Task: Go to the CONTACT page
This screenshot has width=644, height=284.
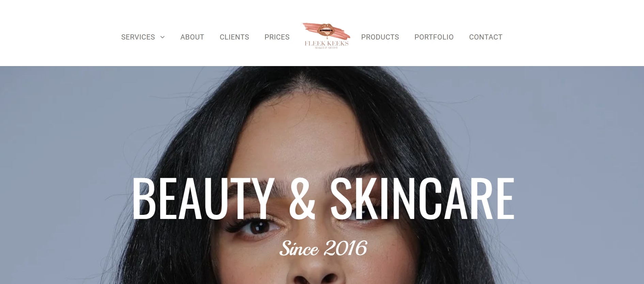Action: [x=486, y=37]
